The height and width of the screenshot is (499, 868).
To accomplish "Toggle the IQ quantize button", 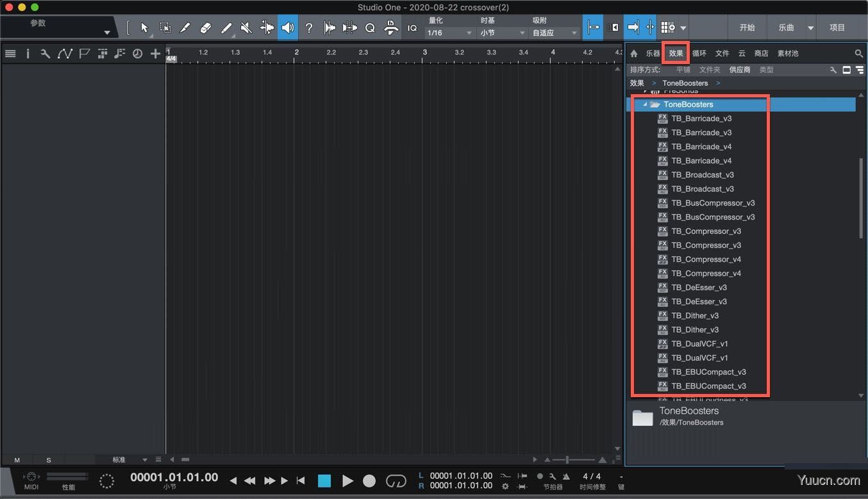I will [412, 28].
